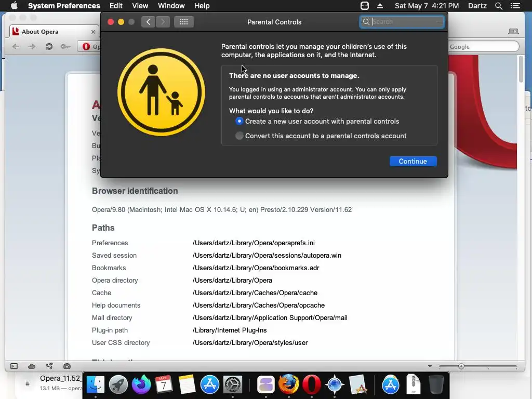This screenshot has width=532, height=399.
Task: Go back in System Preferences panes
Action: [148, 22]
